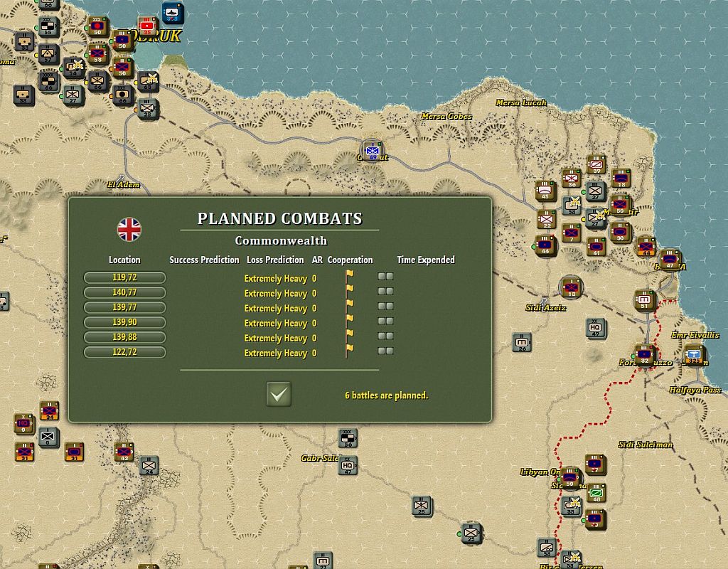Image resolution: width=728 pixels, height=569 pixels.
Task: Select the green-symbol unit counter numbered 48
Action: pyautogui.click(x=596, y=493)
